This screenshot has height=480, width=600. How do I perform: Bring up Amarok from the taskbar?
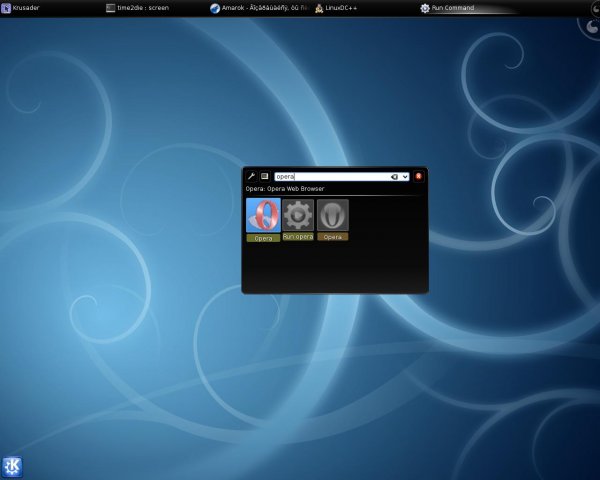click(x=258, y=8)
